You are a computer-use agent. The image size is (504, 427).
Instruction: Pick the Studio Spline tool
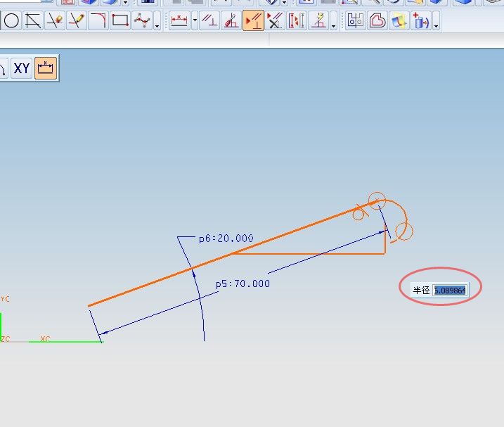pos(142,21)
